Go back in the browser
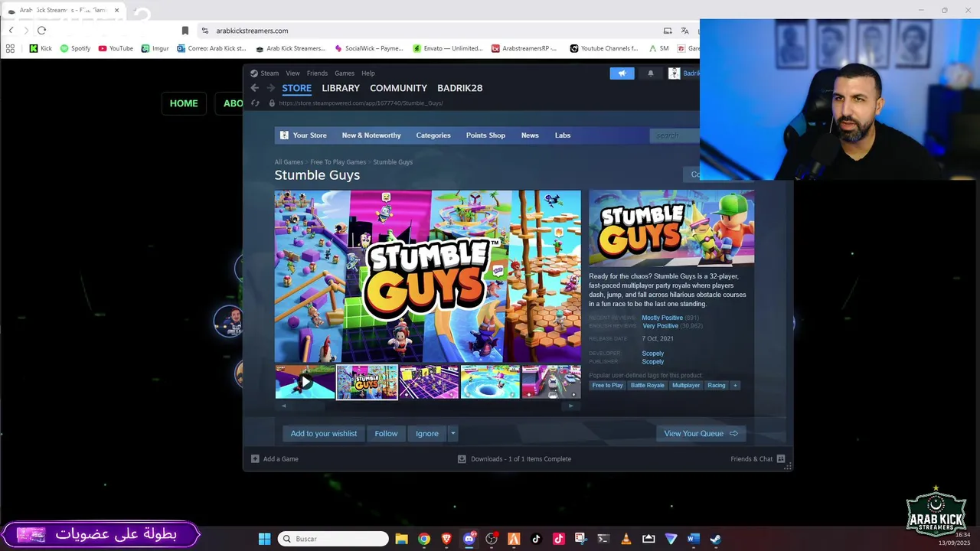The width and height of the screenshot is (980, 551). point(11,31)
